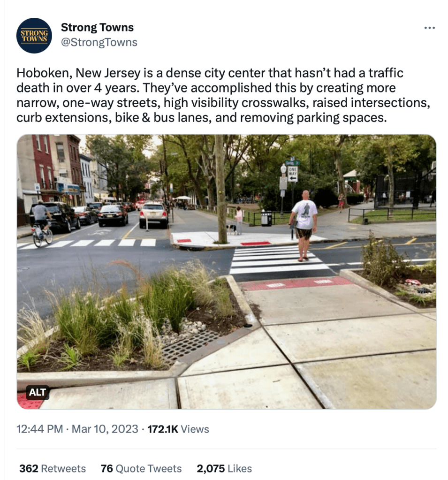
Task: Open the three-dot more options menu
Action: (430, 28)
